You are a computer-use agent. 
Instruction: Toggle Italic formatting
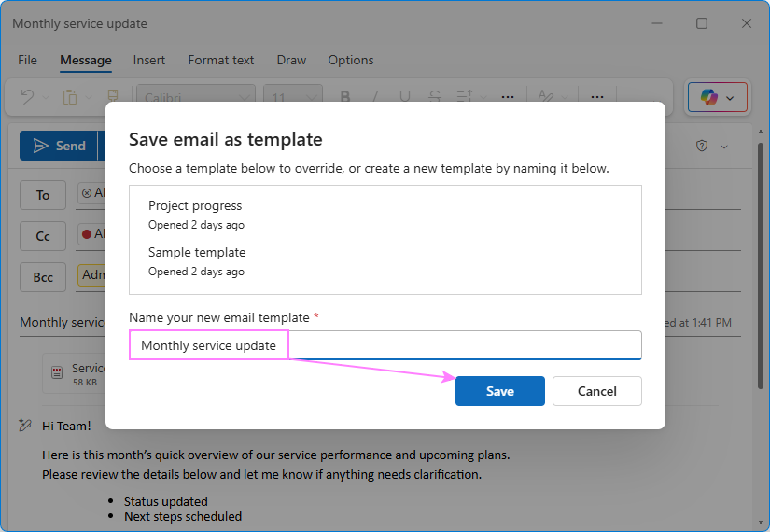[376, 96]
